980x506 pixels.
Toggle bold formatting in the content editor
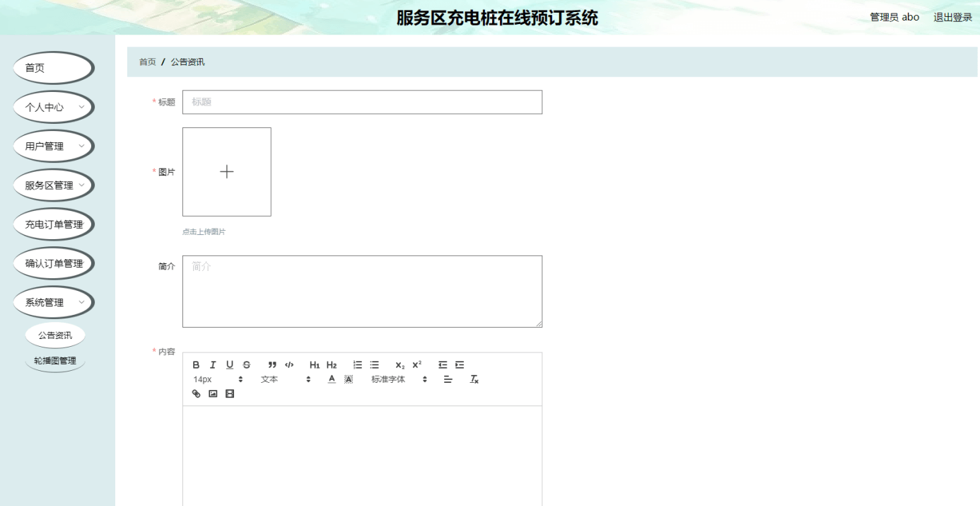196,364
